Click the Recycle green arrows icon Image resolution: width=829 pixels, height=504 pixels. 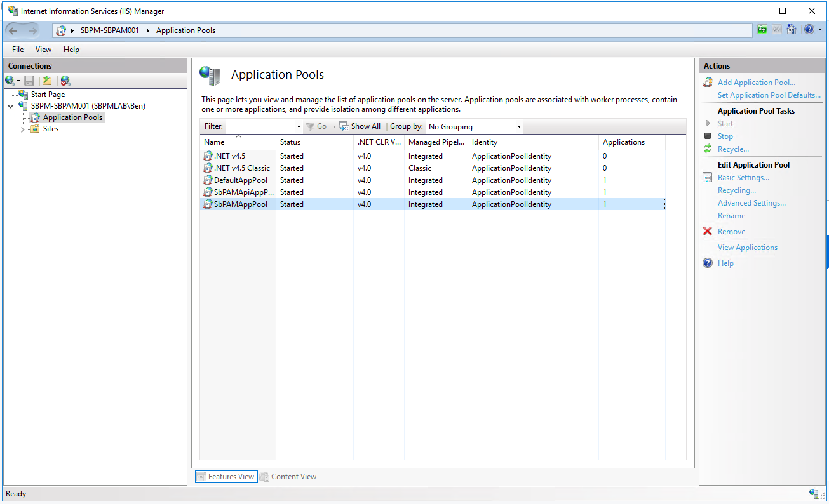708,149
